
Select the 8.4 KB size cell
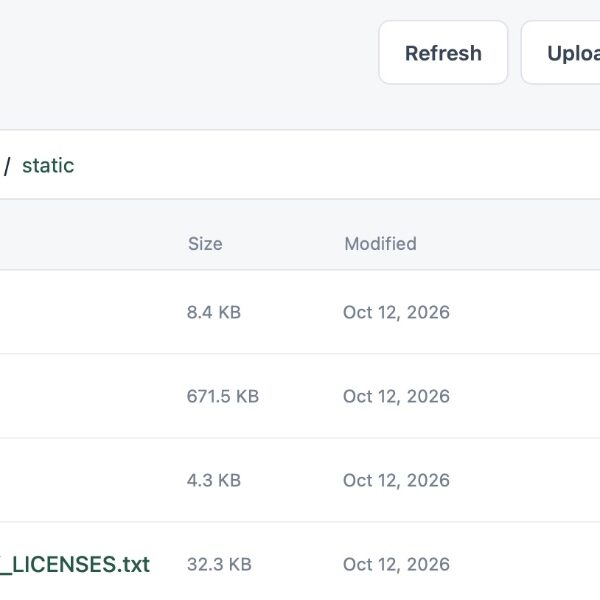[214, 312]
